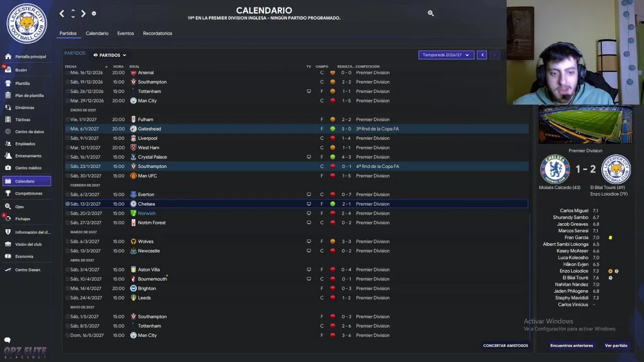Screen dimensions: 644x362
Task: Toggle the radio button beside Partidos filter
Action: tap(96, 55)
